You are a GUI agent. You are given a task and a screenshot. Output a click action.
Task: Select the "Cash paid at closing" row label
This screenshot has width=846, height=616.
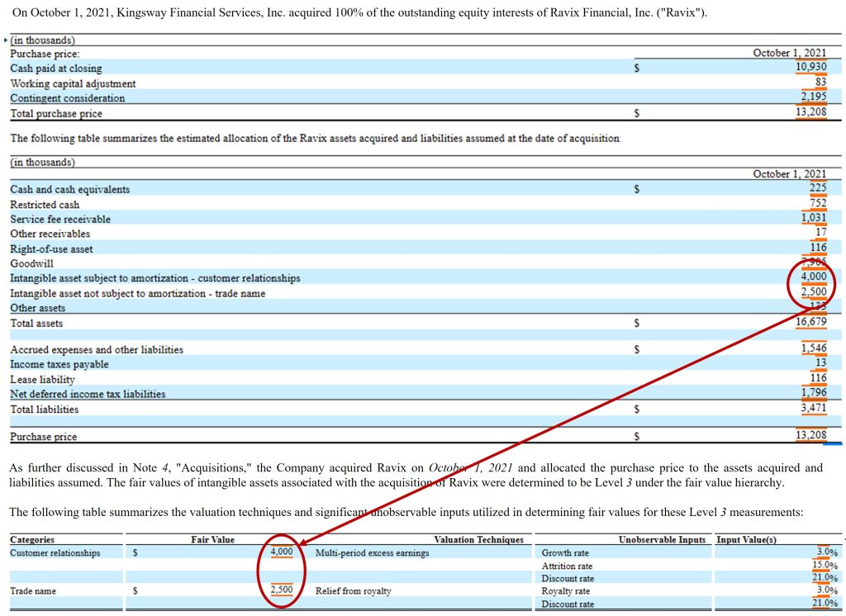tap(56, 69)
